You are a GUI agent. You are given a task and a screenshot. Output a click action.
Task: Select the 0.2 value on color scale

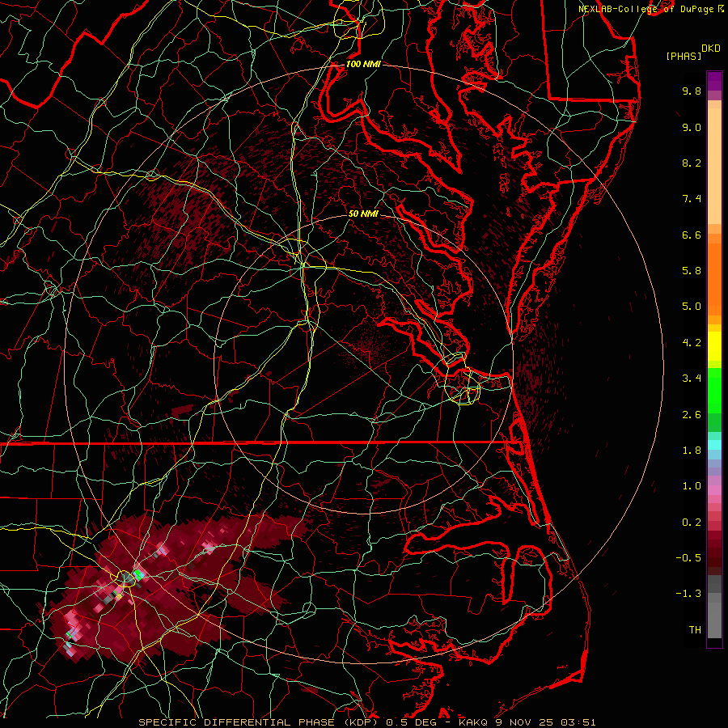coord(692,523)
